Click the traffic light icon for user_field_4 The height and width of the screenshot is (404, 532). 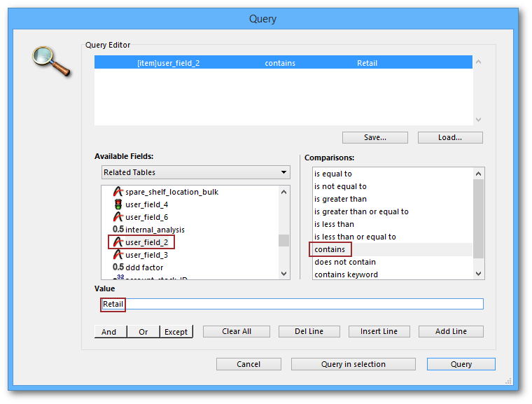[x=118, y=204]
